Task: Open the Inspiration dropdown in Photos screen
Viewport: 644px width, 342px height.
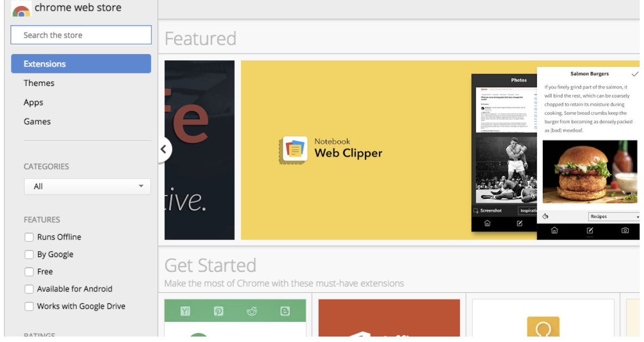Action: click(x=527, y=211)
